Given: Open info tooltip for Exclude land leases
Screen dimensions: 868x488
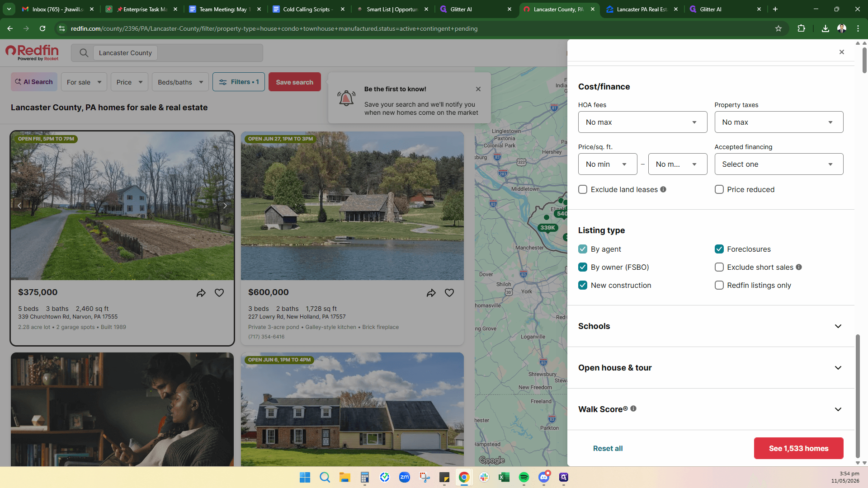Looking at the screenshot, I should [x=663, y=189].
